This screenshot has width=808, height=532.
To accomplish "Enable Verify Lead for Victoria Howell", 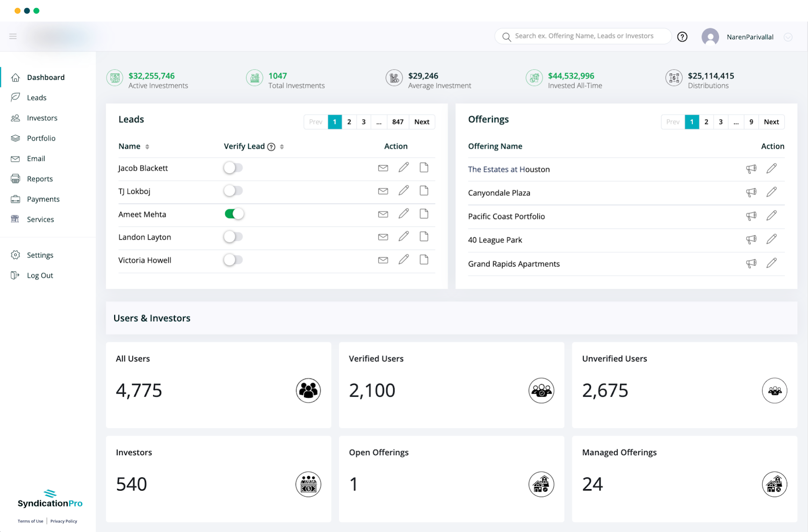I will pos(233,260).
